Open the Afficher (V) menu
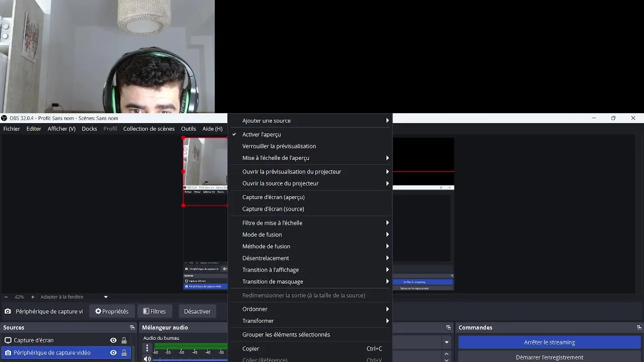644x362 pixels. (61, 129)
